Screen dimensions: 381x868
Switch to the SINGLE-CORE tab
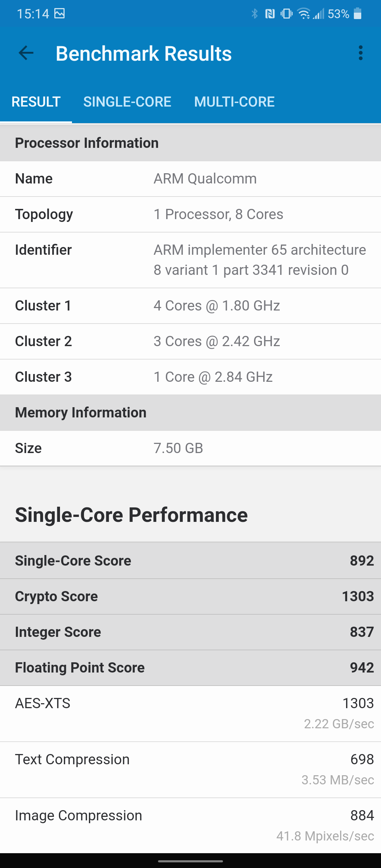click(127, 102)
